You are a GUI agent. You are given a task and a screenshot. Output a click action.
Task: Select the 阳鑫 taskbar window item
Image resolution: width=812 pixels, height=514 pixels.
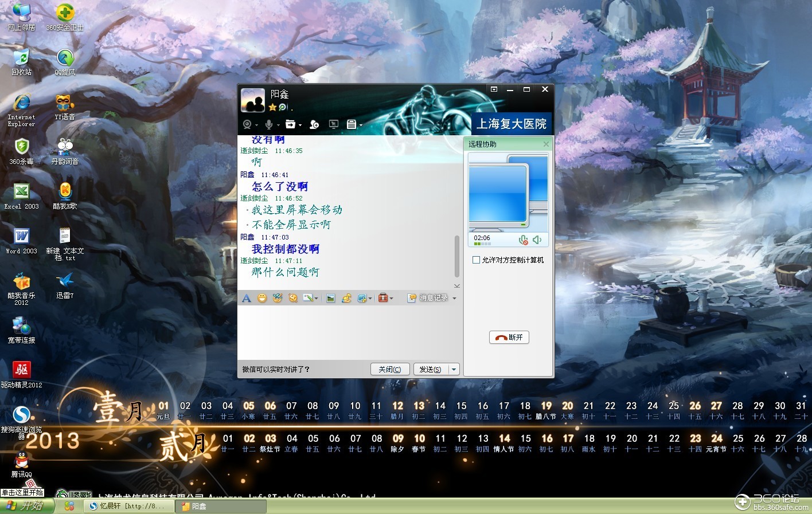click(221, 506)
